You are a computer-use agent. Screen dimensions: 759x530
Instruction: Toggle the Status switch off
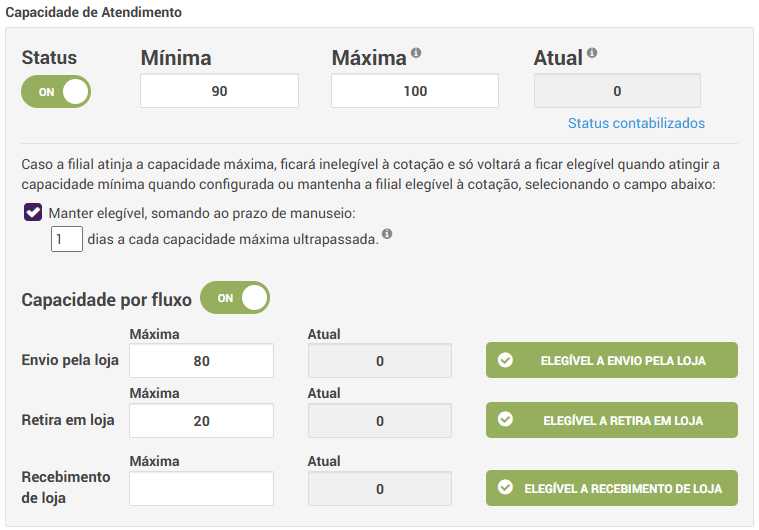click(x=56, y=91)
